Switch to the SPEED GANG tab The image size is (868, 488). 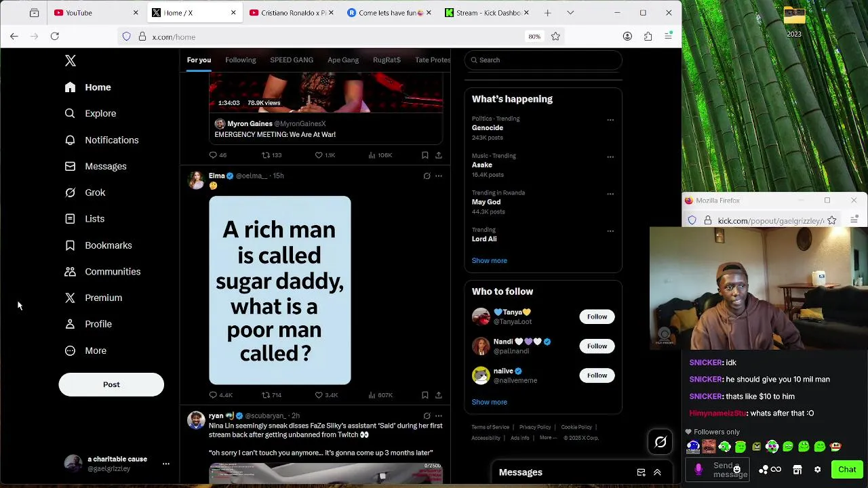click(292, 60)
